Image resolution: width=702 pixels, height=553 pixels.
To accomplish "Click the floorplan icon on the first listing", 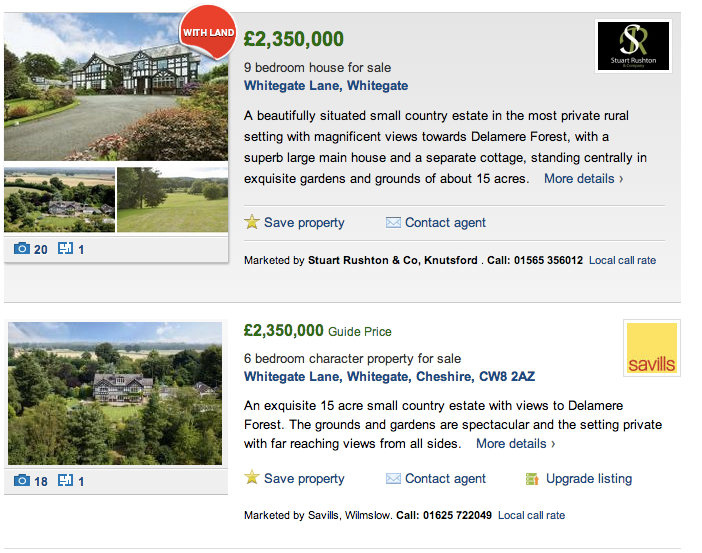I will pyautogui.click(x=66, y=248).
